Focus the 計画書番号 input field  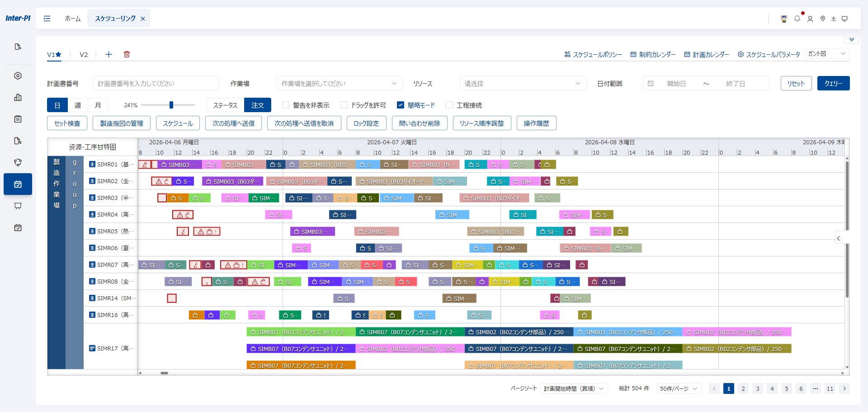click(156, 83)
